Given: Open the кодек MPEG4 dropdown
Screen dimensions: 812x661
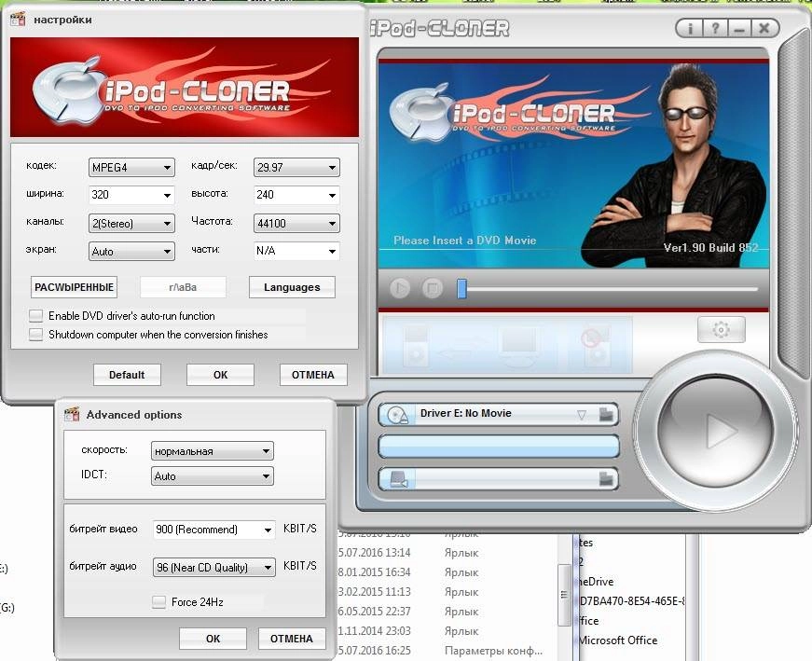Looking at the screenshot, I should point(131,167).
